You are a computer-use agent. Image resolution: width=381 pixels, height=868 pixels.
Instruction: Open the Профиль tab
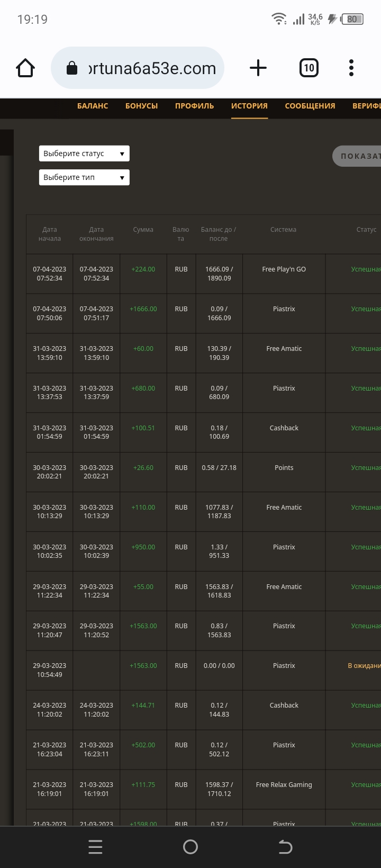(x=194, y=106)
